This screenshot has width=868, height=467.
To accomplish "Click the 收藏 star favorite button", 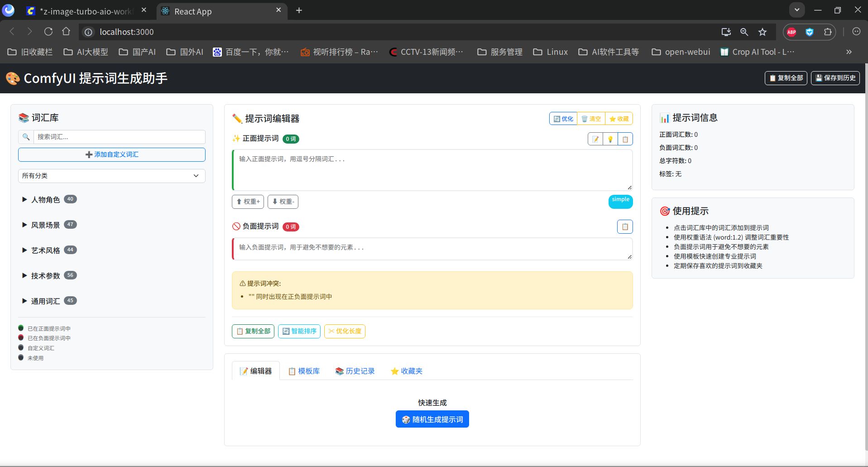I will [x=619, y=119].
